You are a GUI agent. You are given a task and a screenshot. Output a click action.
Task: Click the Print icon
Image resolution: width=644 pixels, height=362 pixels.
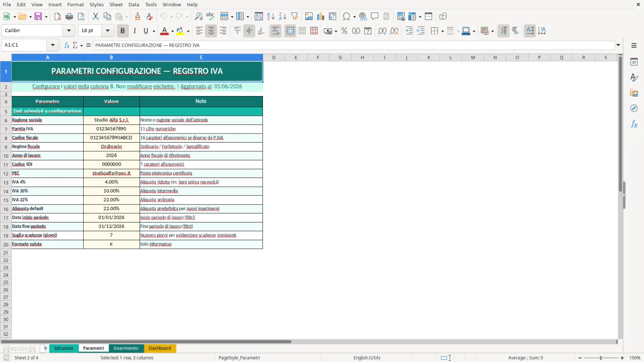click(x=69, y=17)
